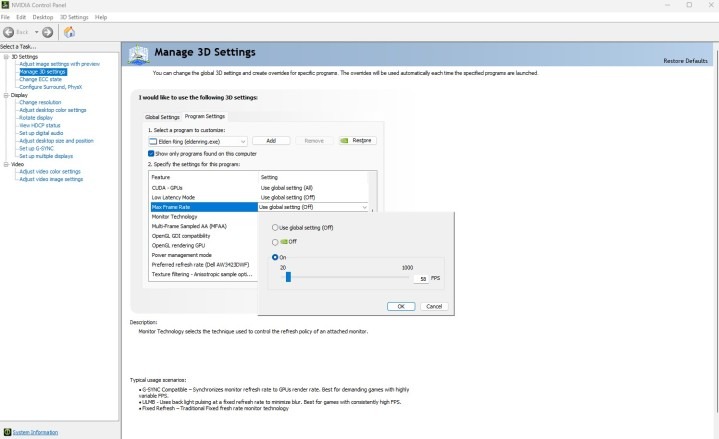Select Manage 3D settings in tree
Screen dimensions: 719x439
pos(43,72)
